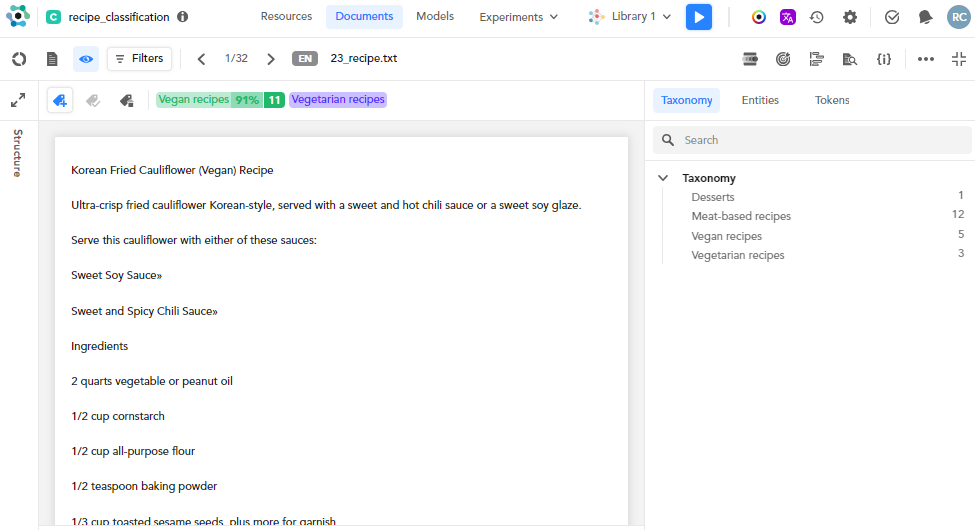Click the taxonomy Search input field
This screenshot has width=975, height=530.
click(x=820, y=140)
